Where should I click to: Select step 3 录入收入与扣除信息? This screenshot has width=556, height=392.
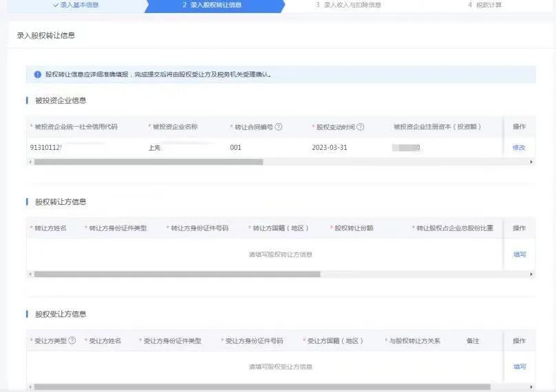[x=348, y=5]
